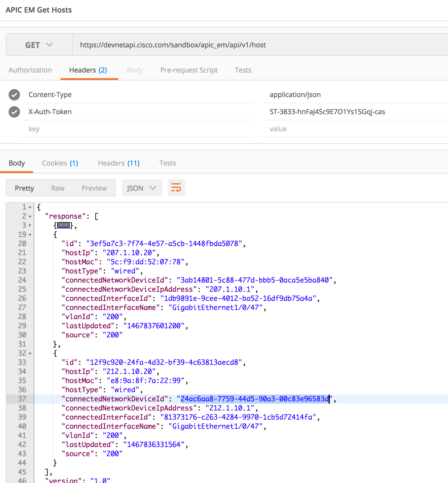Click the APIC EM Get Hosts request title
This screenshot has height=483, width=448.
click(x=39, y=10)
